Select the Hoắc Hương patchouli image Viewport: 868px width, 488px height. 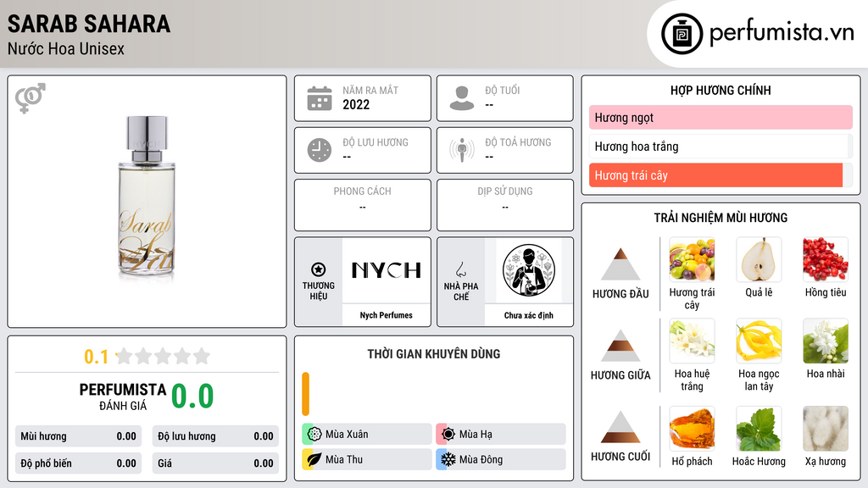tap(759, 429)
